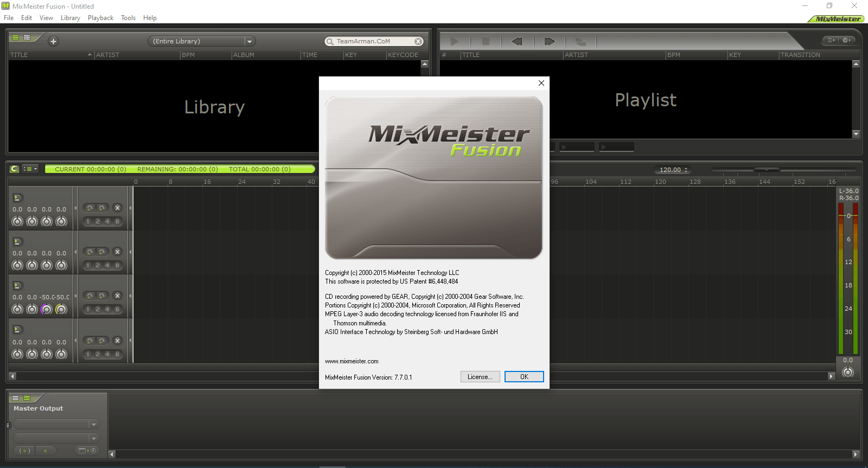This screenshot has width=868, height=468.
Task: Collapse second track's control panel arrow
Action: [75, 251]
